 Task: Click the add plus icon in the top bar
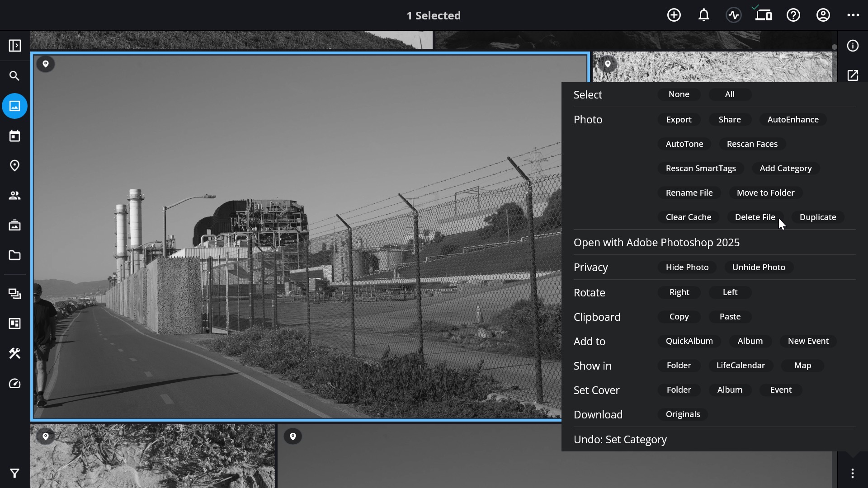[x=674, y=15]
